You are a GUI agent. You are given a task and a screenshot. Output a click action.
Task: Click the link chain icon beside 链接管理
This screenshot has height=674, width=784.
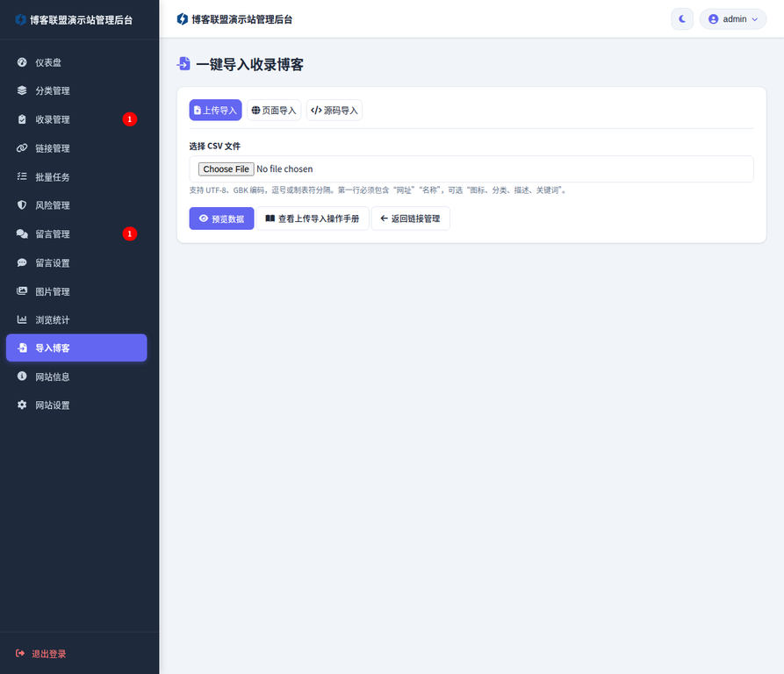[x=22, y=148]
